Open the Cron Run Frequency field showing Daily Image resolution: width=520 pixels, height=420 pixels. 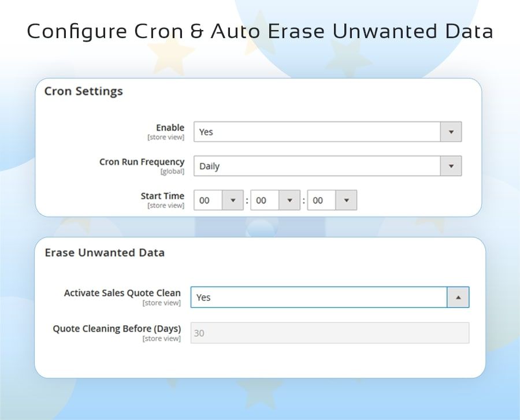[x=317, y=166]
